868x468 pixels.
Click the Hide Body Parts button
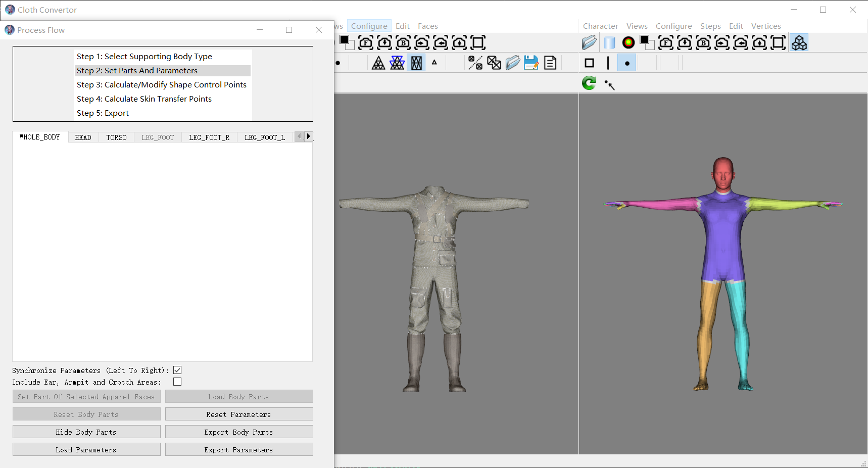(x=86, y=432)
